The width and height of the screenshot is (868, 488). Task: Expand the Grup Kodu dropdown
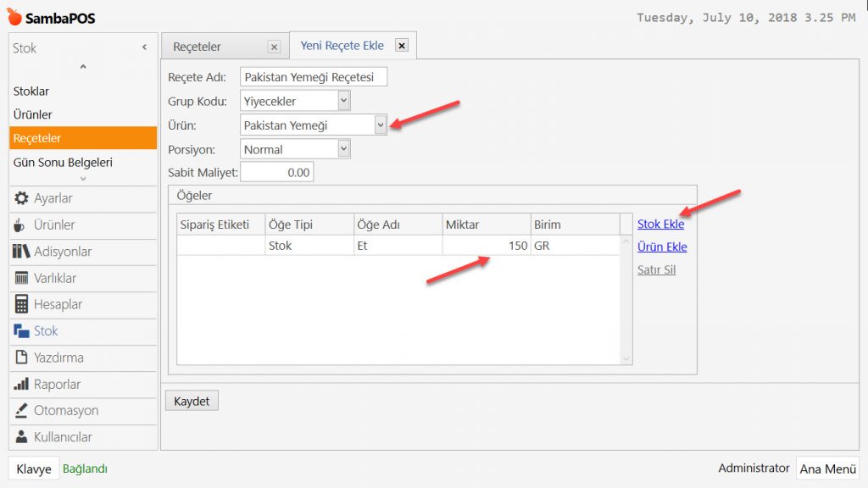click(343, 101)
